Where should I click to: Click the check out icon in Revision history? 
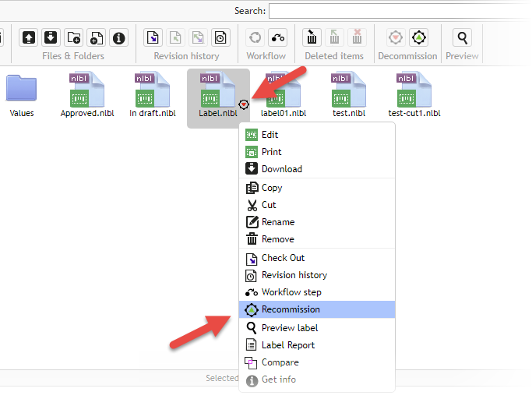[153, 37]
